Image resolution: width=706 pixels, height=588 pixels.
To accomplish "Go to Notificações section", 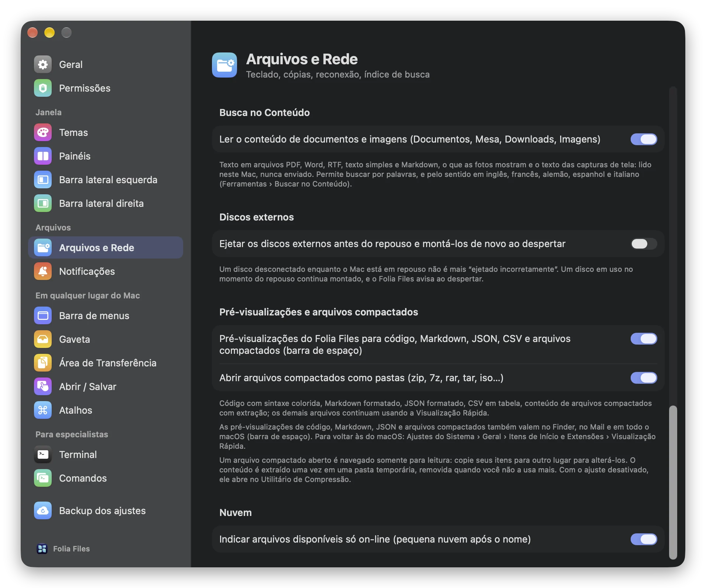I will point(106,271).
